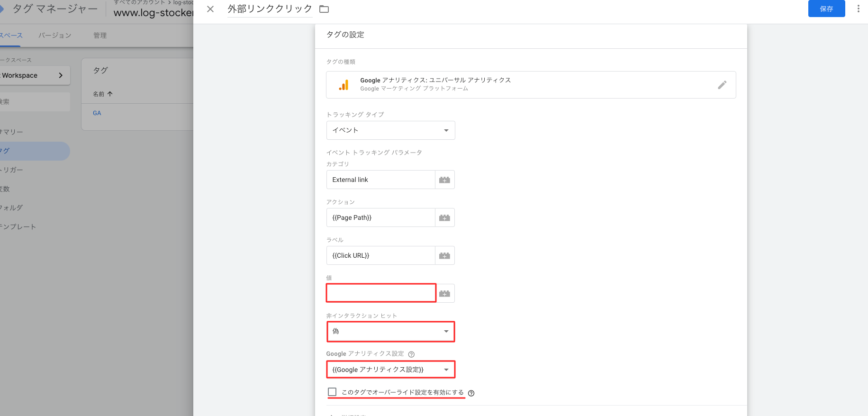Insert variable for Label field
This screenshot has width=868, height=416.
tap(444, 255)
